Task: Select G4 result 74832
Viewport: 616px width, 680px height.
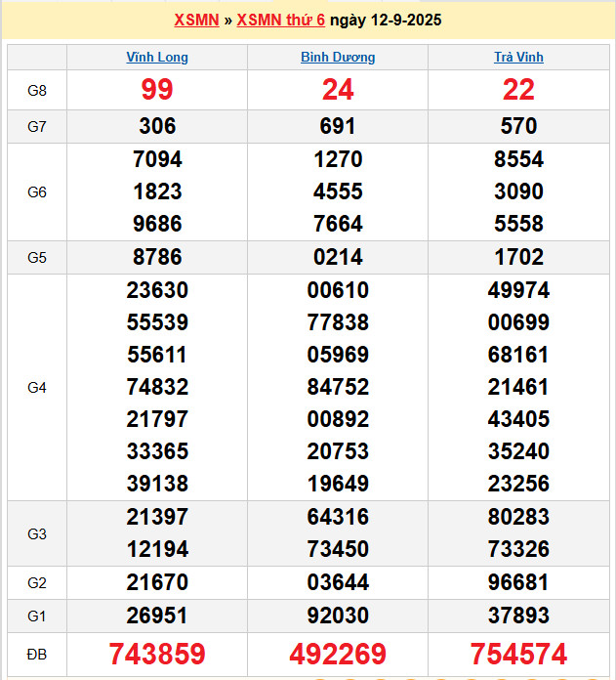Action: point(157,387)
